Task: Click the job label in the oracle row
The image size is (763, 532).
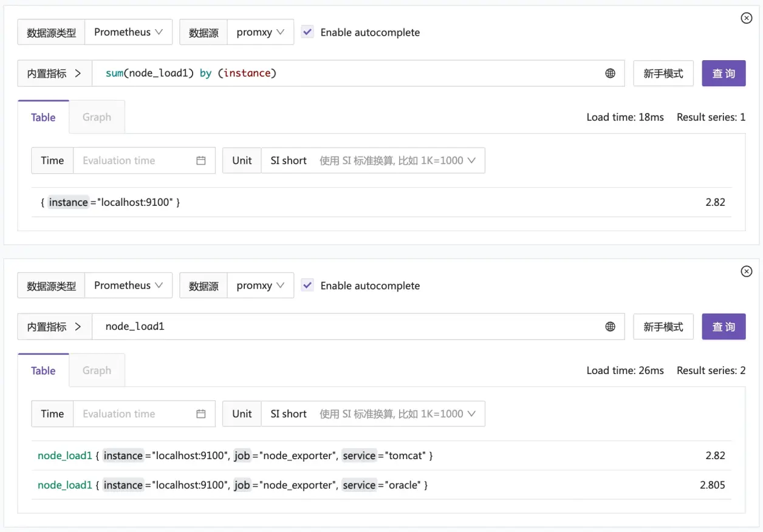Action: (x=242, y=485)
